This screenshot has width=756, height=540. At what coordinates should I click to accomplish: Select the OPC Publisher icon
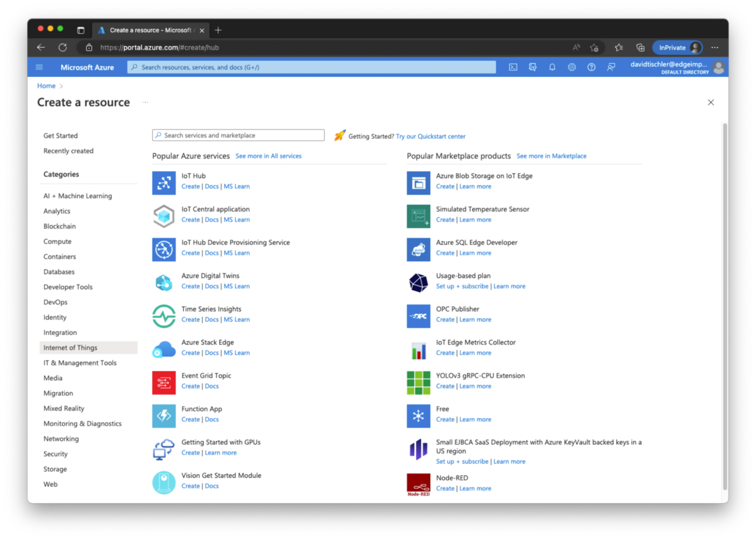[x=418, y=316]
